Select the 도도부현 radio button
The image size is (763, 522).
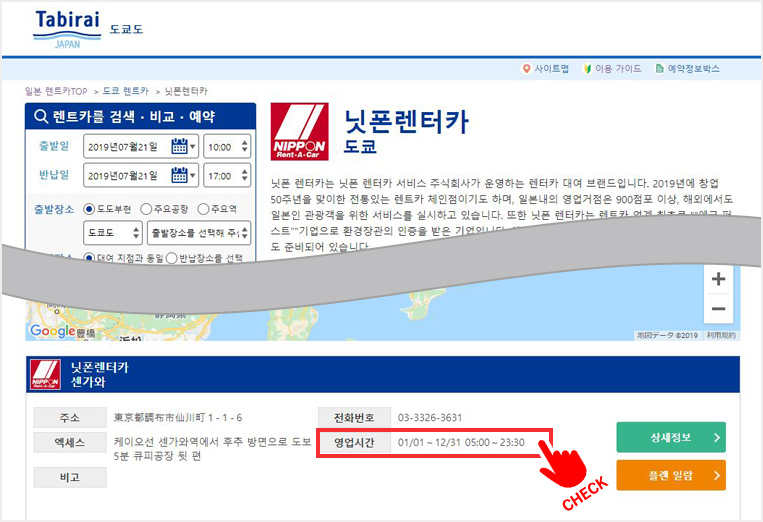click(89, 209)
